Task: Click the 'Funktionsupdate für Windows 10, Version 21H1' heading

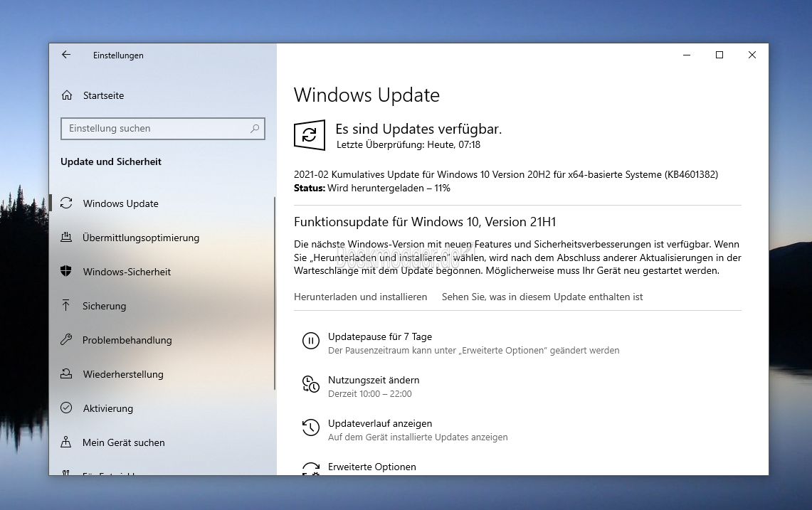Action: pyautogui.click(x=425, y=222)
